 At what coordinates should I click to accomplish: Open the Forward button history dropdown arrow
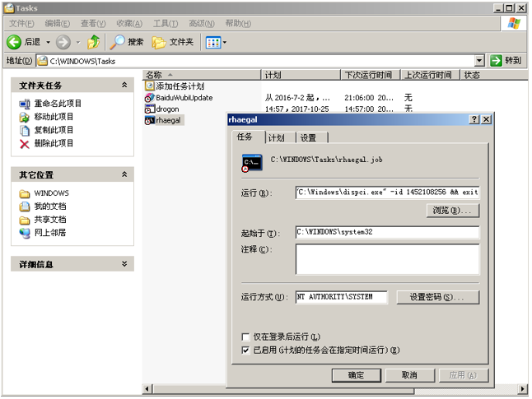coord(78,43)
